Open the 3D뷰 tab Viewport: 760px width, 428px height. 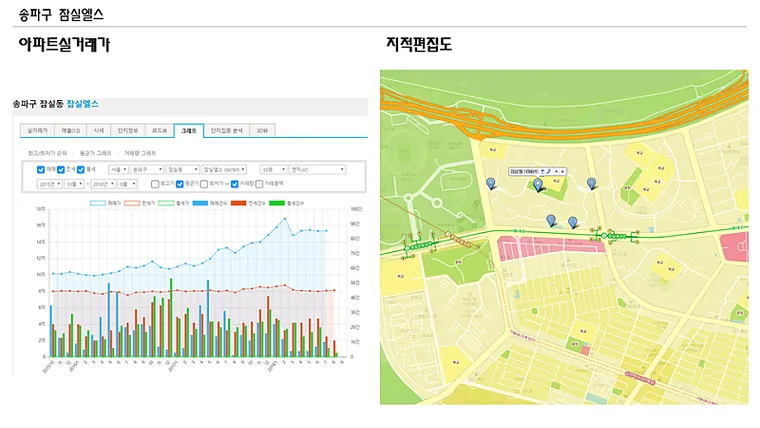click(x=262, y=131)
